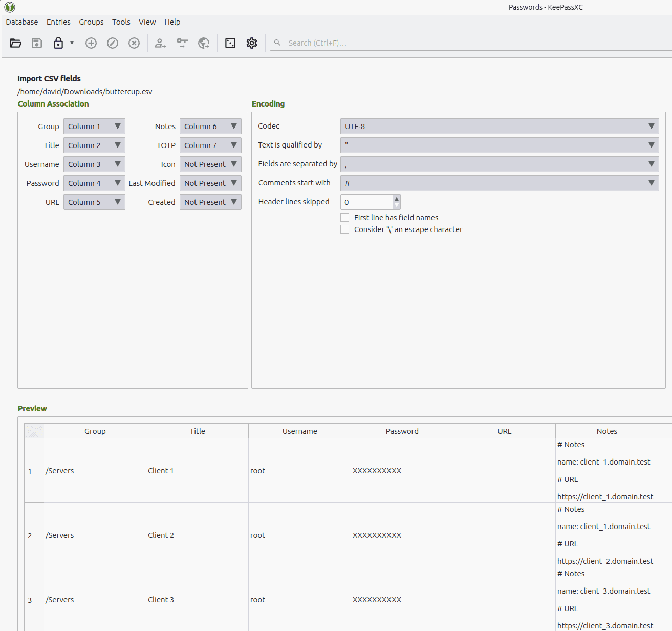Open the Database menu
This screenshot has height=631, width=672.
[22, 22]
